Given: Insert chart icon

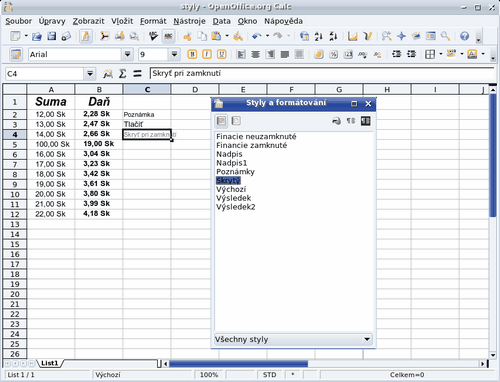Looking at the screenshot, I should (353, 36).
